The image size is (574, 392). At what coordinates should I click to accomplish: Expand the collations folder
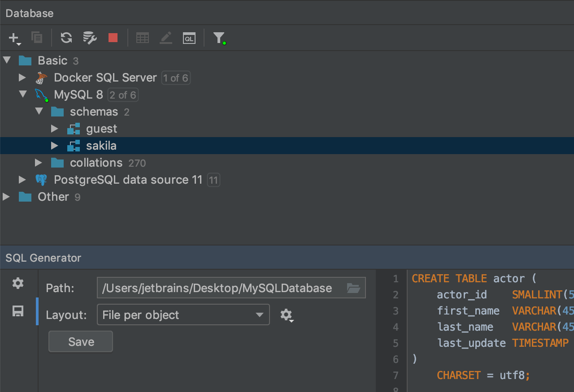[39, 163]
